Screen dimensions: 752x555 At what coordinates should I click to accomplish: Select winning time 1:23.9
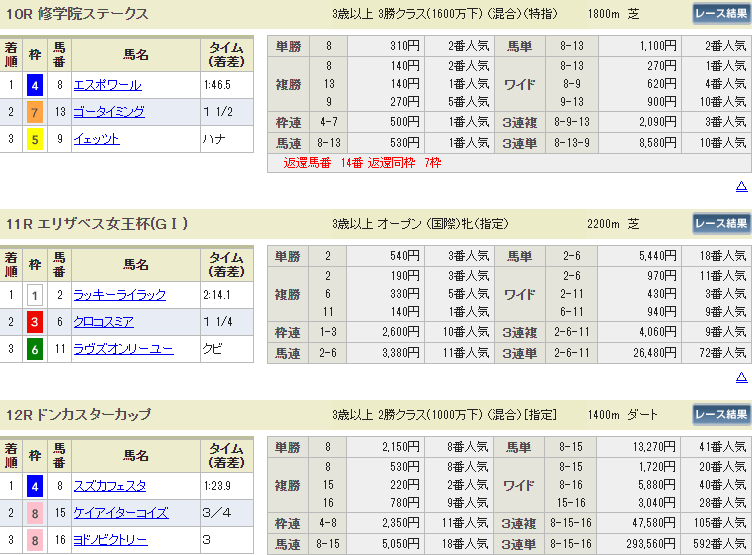coord(217,486)
